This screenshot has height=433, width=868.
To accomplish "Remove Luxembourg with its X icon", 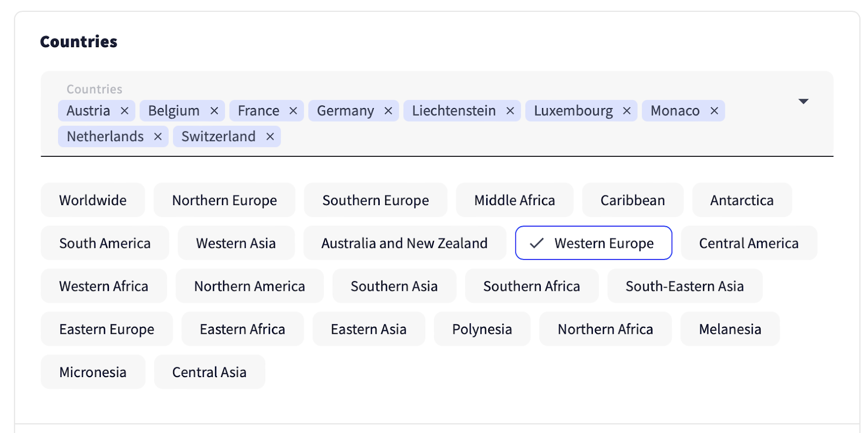I will 627,111.
